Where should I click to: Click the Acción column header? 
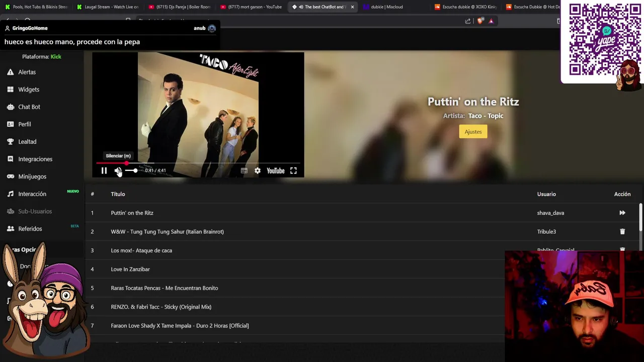click(622, 194)
